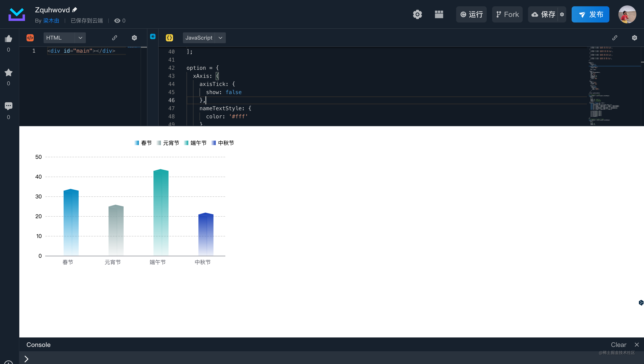This screenshot has height=364, width=644.
Task: Click the 运行 run button
Action: [x=472, y=15]
